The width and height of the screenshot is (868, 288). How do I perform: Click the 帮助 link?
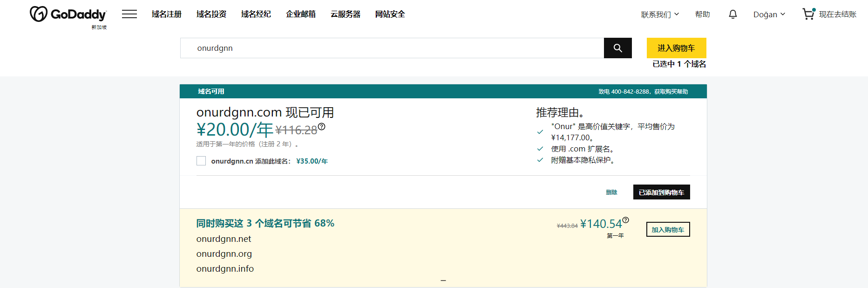[702, 14]
